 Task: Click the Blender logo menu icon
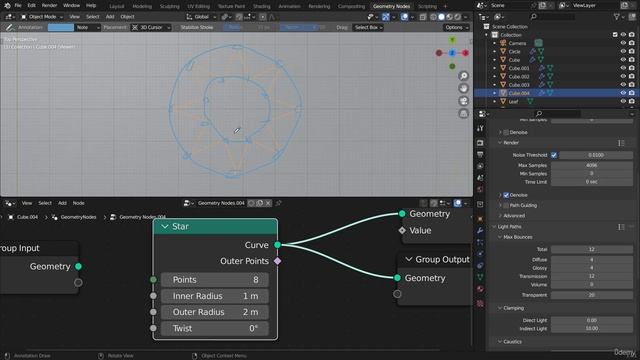click(7, 6)
